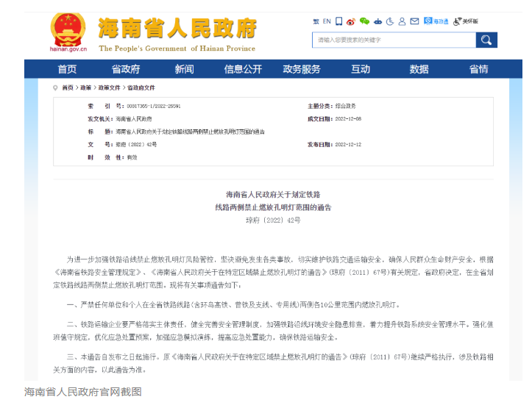
Task: Open the 首页 navigation tab
Action: pos(67,69)
